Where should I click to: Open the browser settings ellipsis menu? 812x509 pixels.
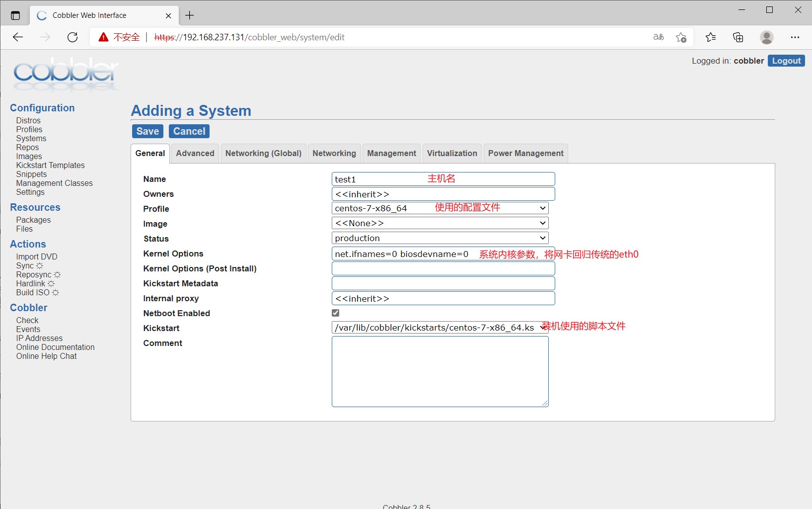795,37
